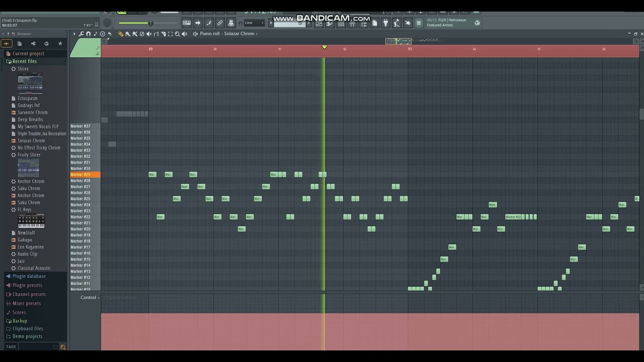Click the playhead marker on the ruler
The height and width of the screenshot is (362, 644).
[325, 47]
